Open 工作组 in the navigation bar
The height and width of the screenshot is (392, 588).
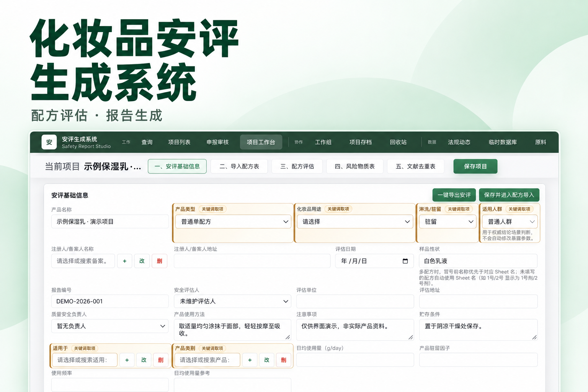pyautogui.click(x=323, y=142)
